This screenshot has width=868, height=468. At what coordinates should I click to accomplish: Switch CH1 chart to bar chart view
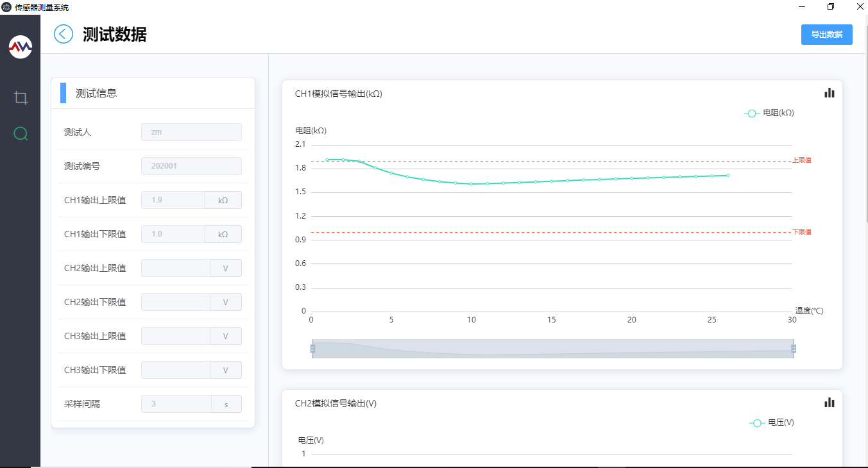[x=830, y=93]
